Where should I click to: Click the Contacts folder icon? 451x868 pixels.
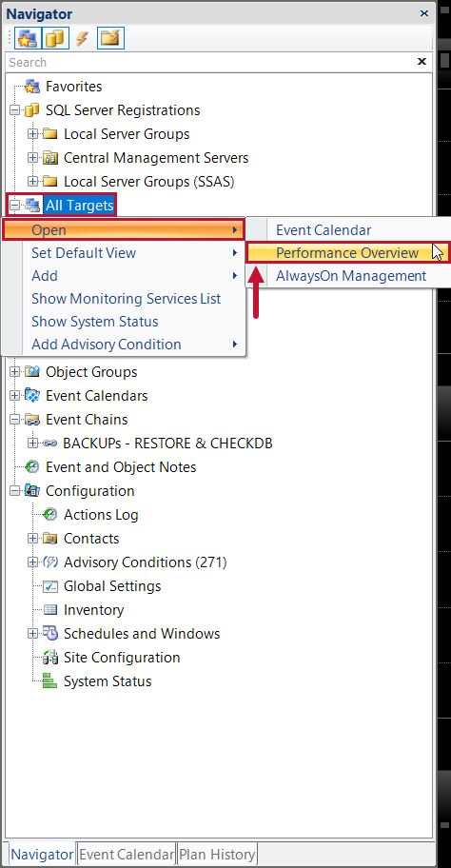pyautogui.click(x=50, y=539)
